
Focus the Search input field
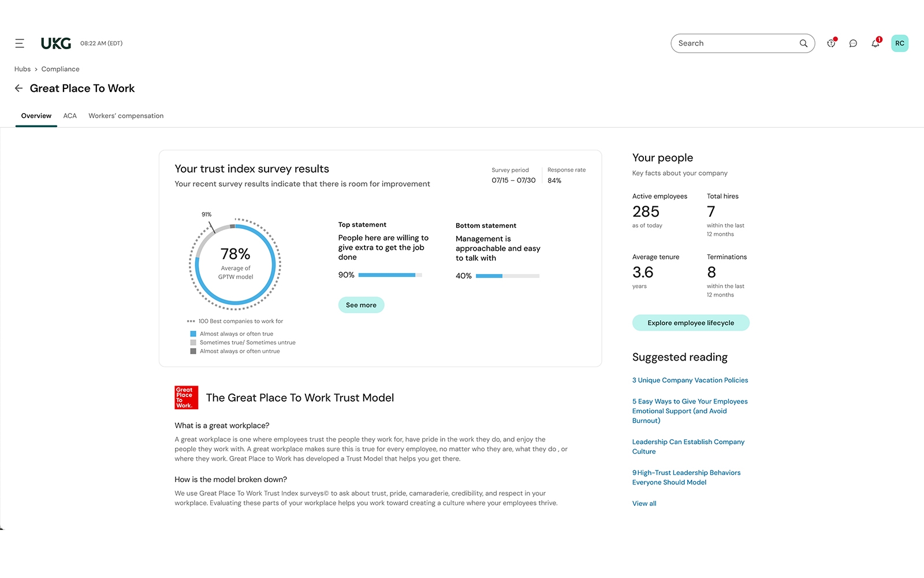tap(733, 43)
